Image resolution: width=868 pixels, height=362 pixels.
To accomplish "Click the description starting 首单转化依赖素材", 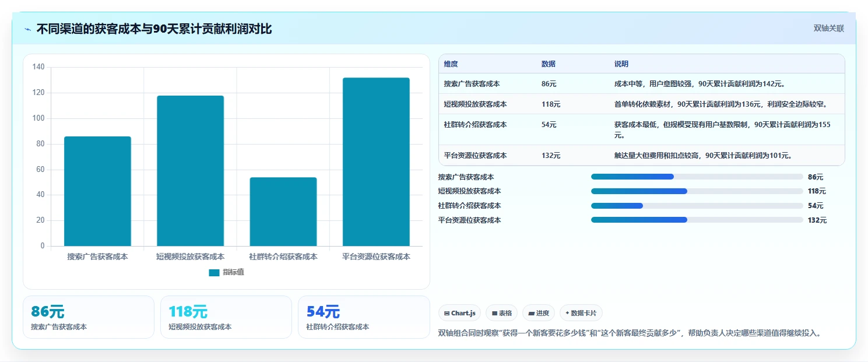I will 721,104.
